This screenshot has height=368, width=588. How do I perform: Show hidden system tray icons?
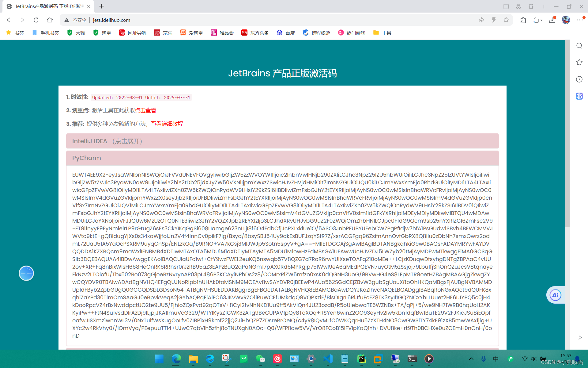(471, 359)
